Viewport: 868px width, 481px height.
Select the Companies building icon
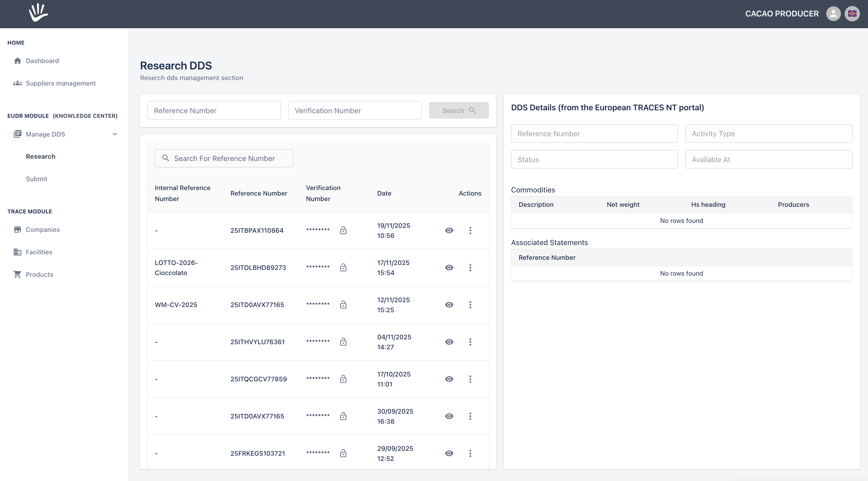click(17, 229)
